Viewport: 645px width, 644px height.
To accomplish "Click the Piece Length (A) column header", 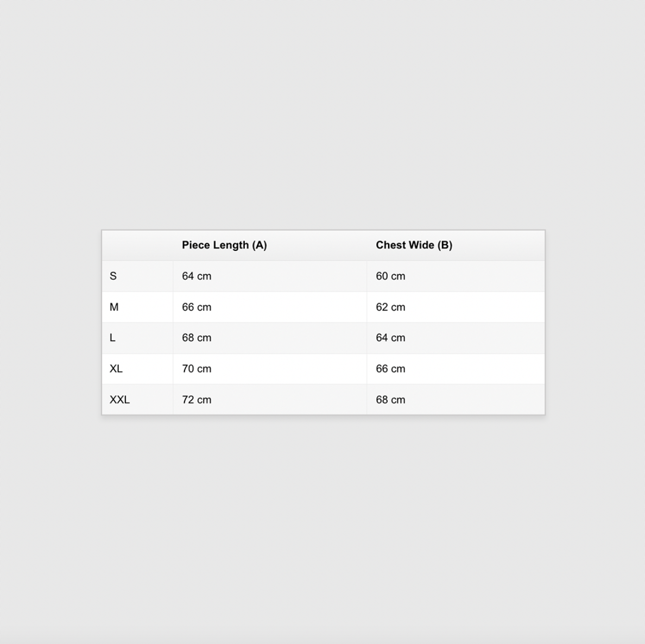I will point(224,245).
